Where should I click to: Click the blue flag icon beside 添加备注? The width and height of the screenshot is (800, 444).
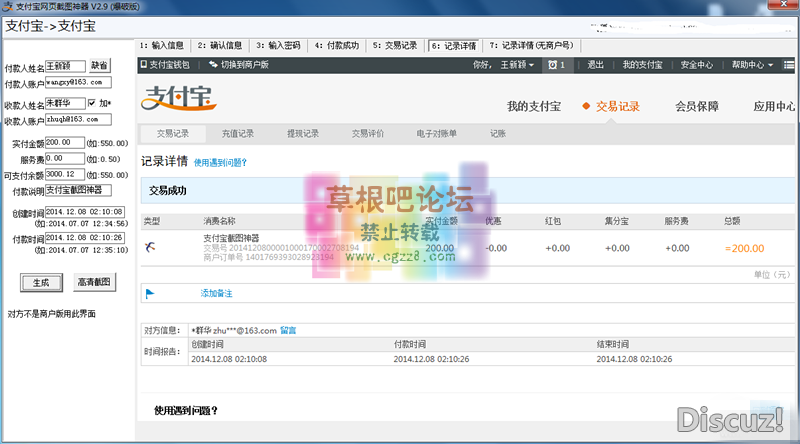[149, 293]
